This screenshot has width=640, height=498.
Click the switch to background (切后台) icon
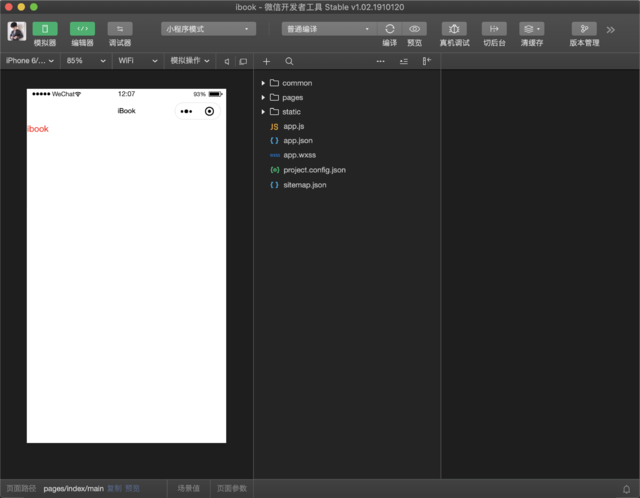point(494,29)
